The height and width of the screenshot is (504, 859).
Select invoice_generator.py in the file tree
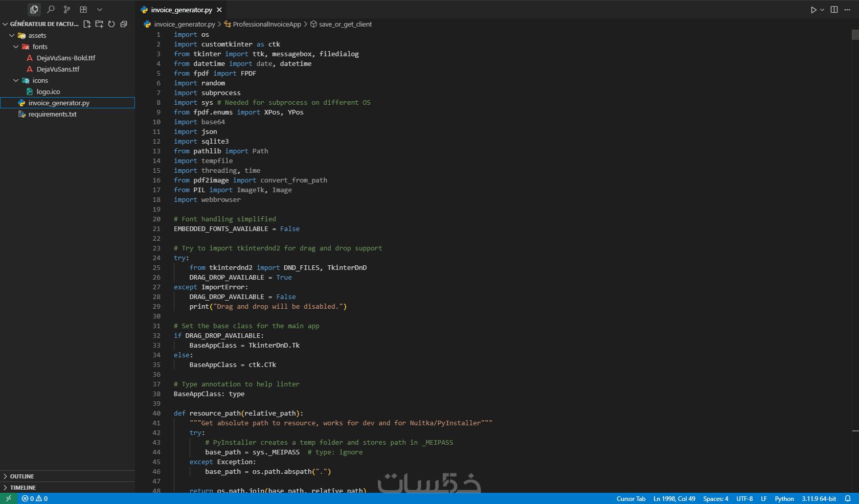pos(67,103)
